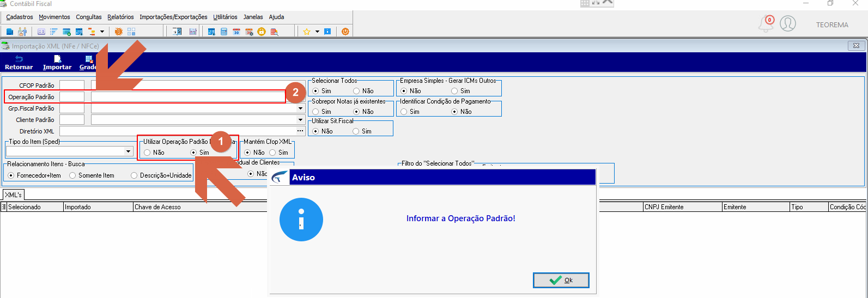Open the Consultas menu

tap(89, 17)
